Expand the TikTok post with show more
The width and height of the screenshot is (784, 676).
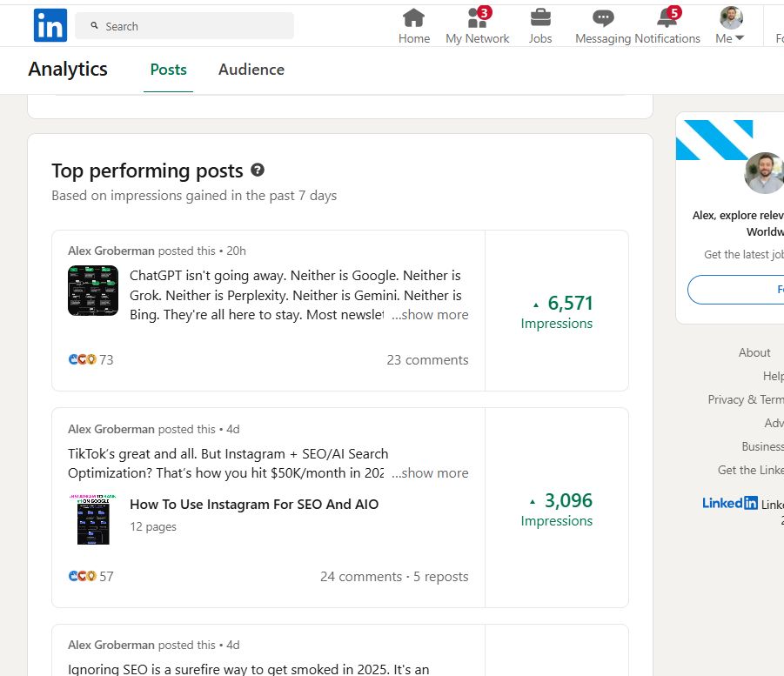click(x=429, y=472)
